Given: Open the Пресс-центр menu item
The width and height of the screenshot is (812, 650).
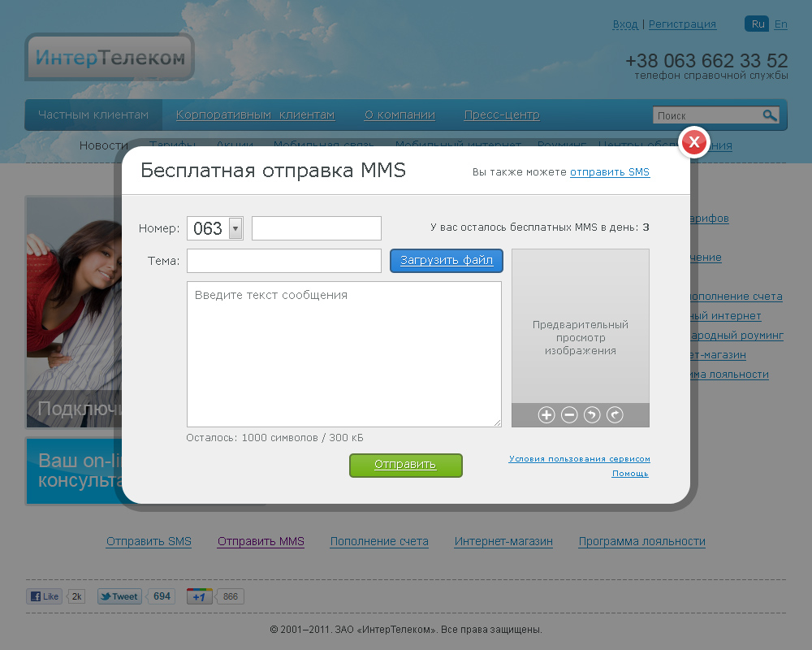Looking at the screenshot, I should [502, 115].
